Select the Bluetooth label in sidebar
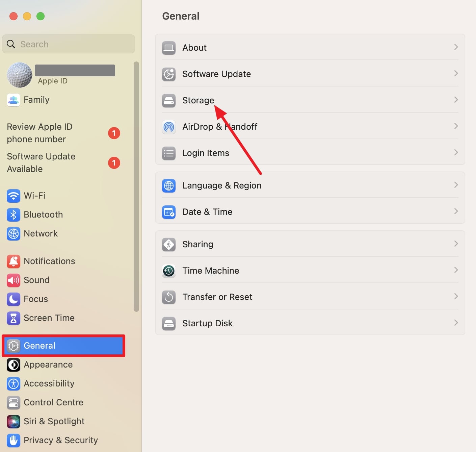This screenshot has height=452, width=476. tap(43, 215)
